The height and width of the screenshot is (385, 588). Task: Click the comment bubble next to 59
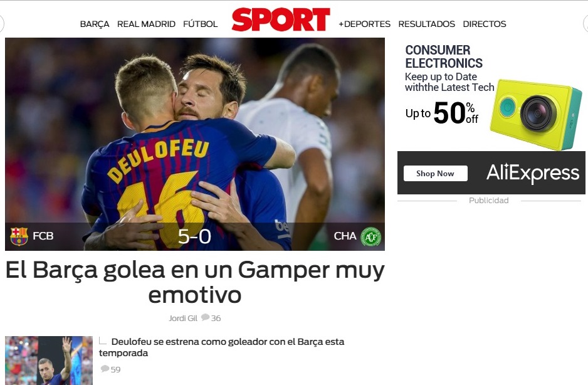pyautogui.click(x=105, y=369)
